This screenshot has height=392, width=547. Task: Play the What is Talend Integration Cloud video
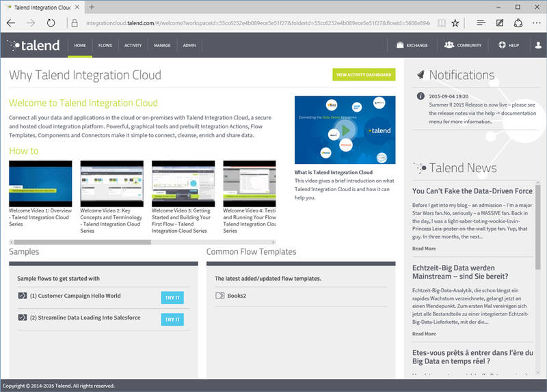pos(345,130)
